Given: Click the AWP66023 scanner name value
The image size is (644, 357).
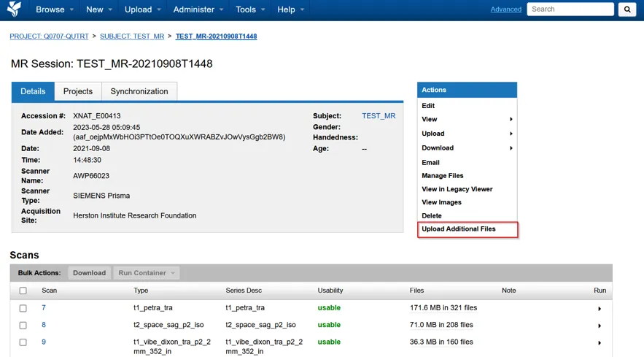Looking at the screenshot, I should [91, 176].
